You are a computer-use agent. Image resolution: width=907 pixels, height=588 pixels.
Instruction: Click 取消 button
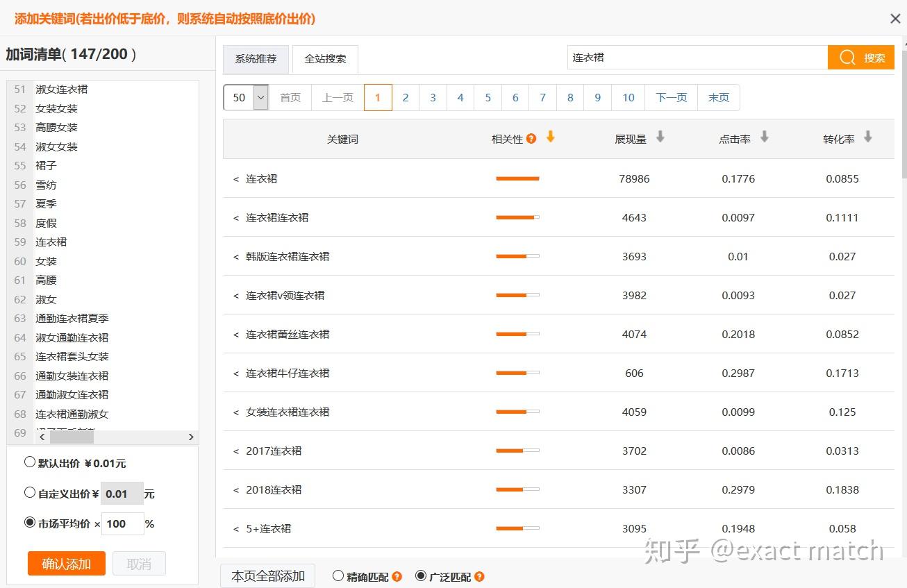(x=139, y=564)
